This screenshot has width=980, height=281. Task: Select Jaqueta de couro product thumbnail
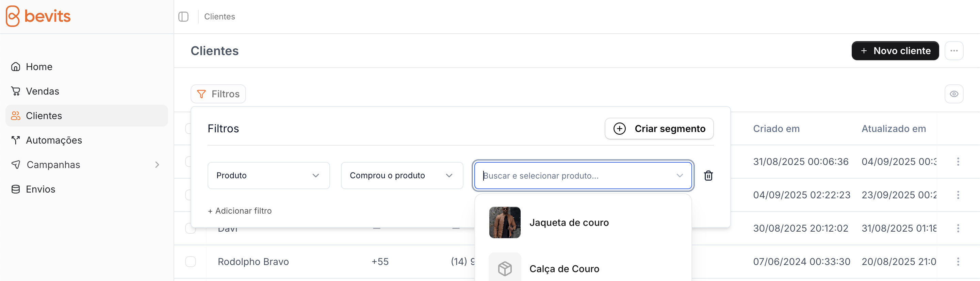pos(504,222)
